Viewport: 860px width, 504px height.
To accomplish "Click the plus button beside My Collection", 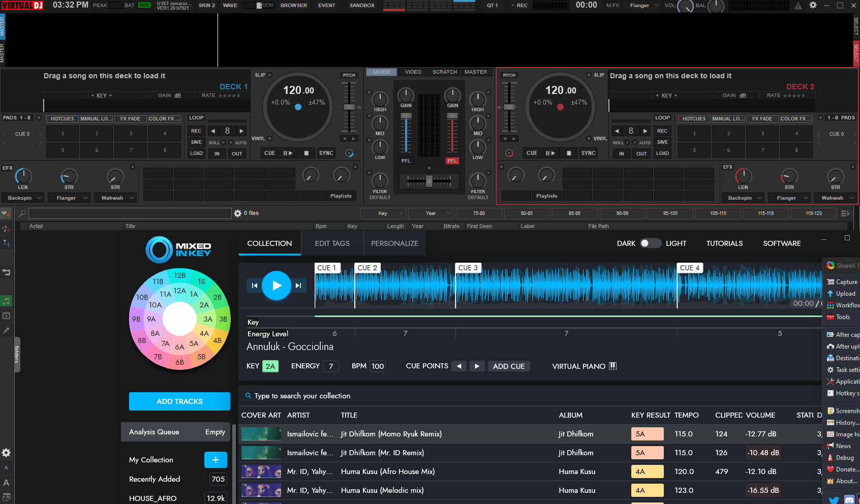I will 216,460.
